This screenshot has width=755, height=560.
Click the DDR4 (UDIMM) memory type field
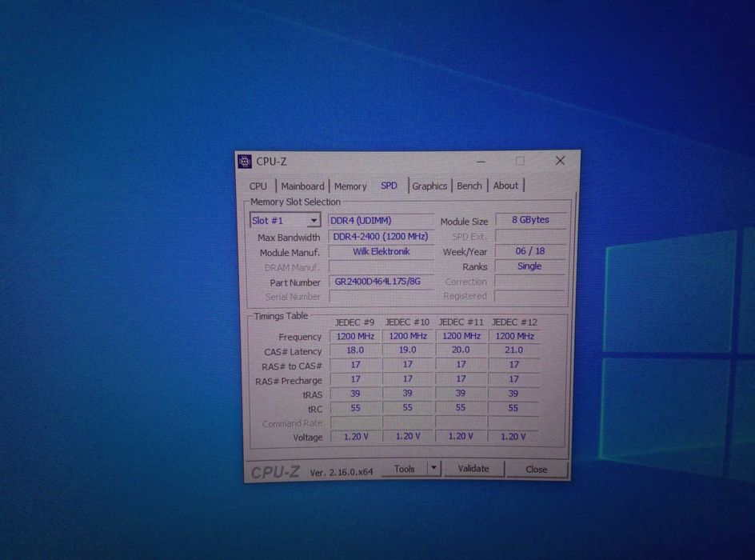point(381,221)
